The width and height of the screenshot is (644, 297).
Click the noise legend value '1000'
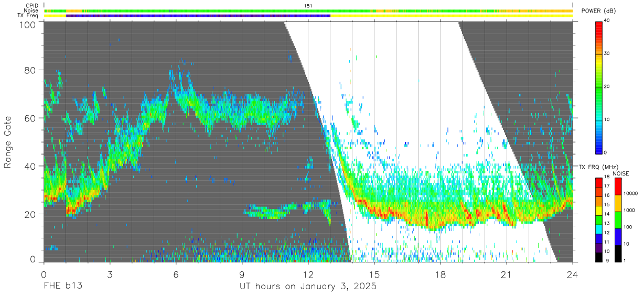(x=628, y=210)
